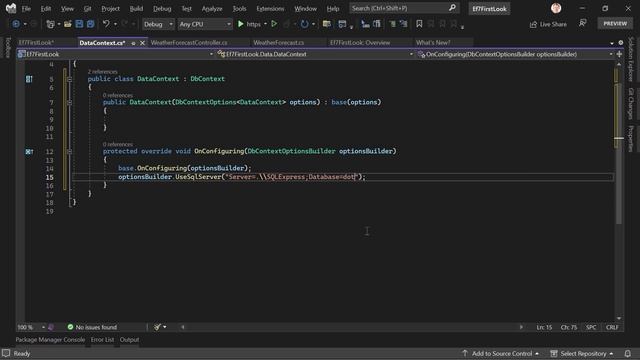Click Select Repository in status bar

(x=582, y=353)
